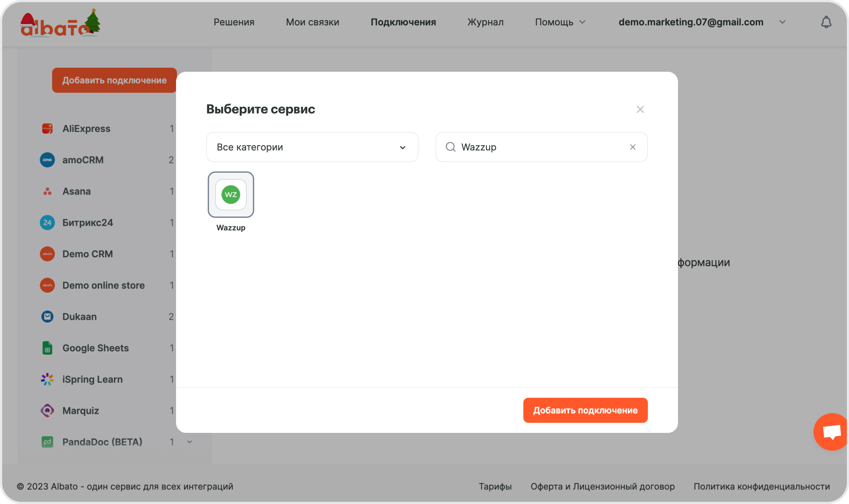Click sidebar Добавить подключение button

pyautogui.click(x=114, y=80)
